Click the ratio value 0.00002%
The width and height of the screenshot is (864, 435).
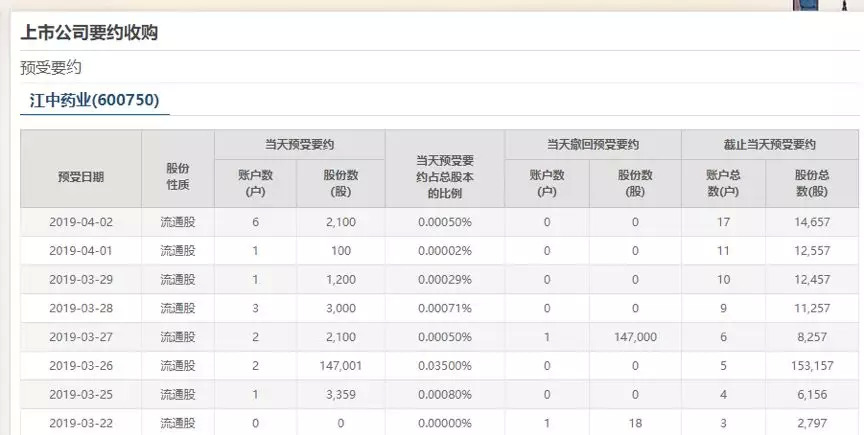coord(445,251)
